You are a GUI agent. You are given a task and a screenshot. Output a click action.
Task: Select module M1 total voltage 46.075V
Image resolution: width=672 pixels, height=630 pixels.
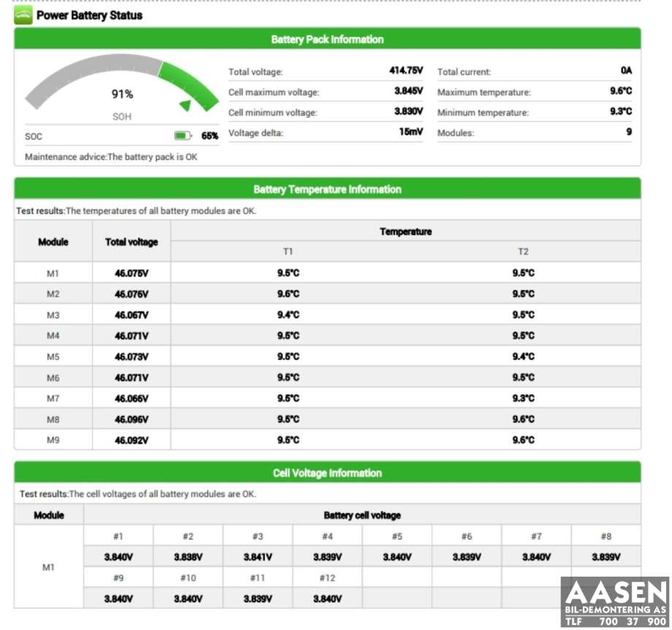[x=131, y=273]
